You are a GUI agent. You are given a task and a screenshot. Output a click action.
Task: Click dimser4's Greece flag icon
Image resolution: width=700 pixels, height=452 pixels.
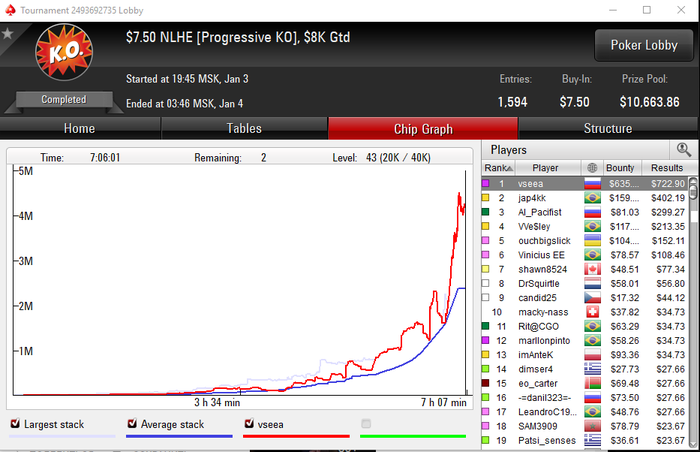pyautogui.click(x=592, y=369)
